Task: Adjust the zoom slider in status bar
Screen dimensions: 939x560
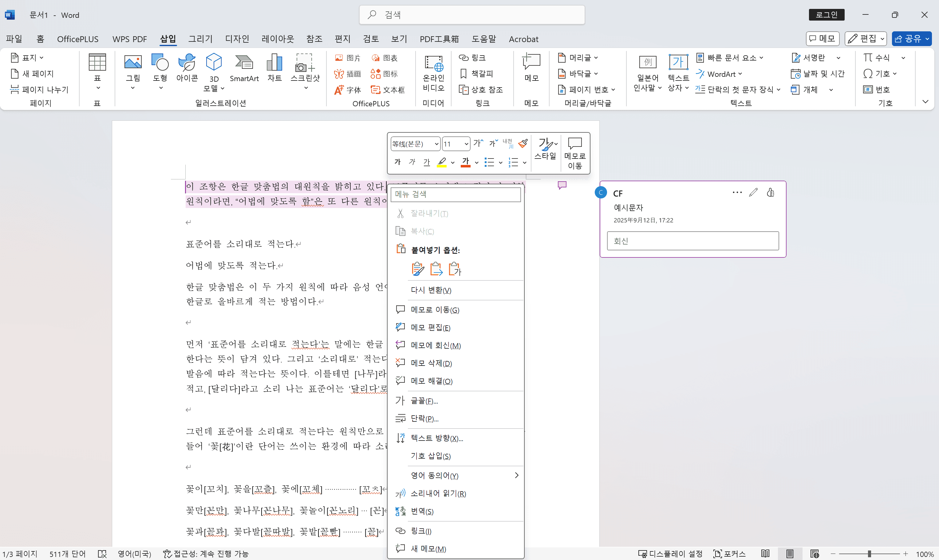Action: [x=869, y=554]
